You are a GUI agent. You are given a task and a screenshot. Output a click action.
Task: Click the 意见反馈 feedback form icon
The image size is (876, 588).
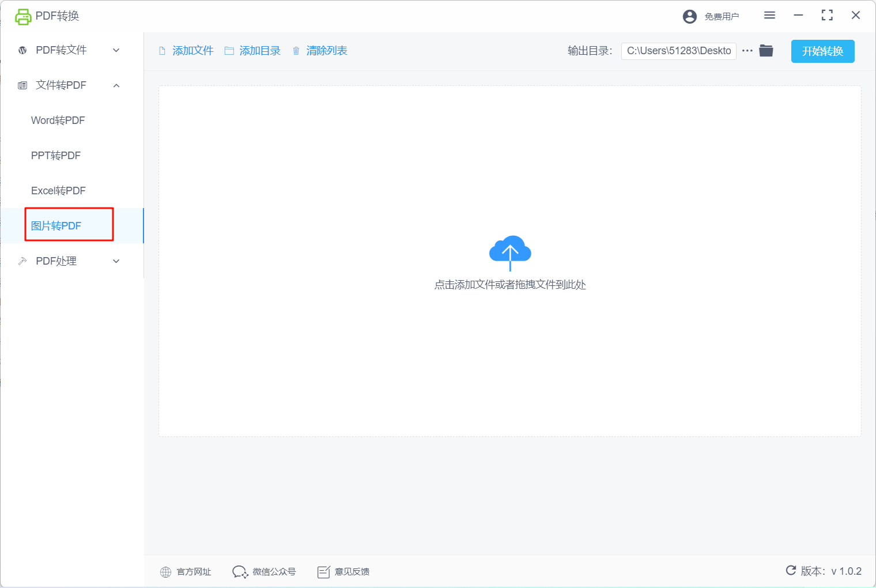324,572
